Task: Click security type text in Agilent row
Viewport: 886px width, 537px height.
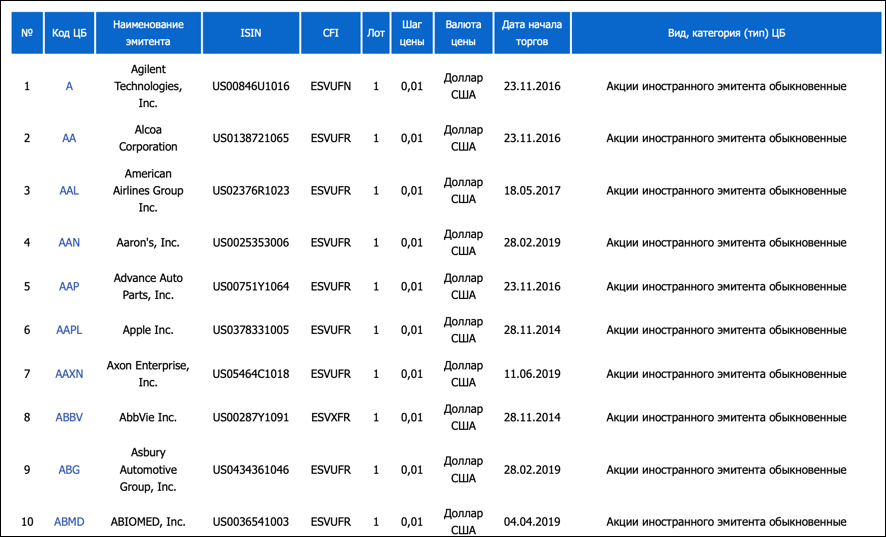Action: click(x=726, y=86)
